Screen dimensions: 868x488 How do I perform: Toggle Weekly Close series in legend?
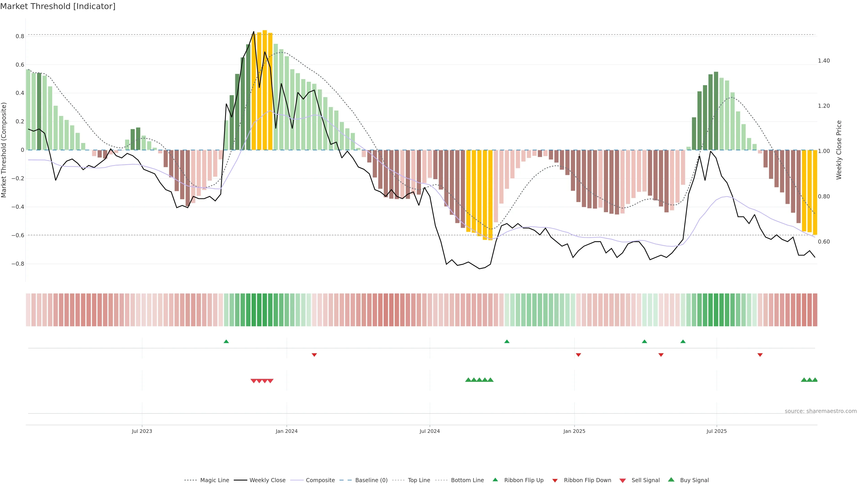pos(267,480)
